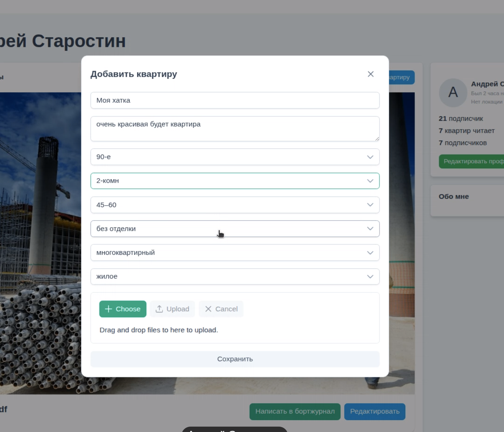Click the Написать в бортжурнал button
Viewport: 504px width, 432px height.
click(295, 411)
